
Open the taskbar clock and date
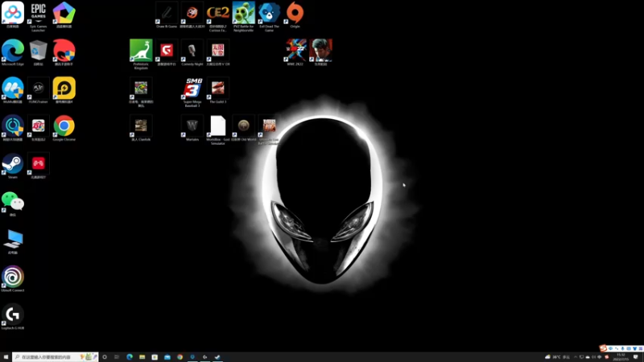pos(621,357)
